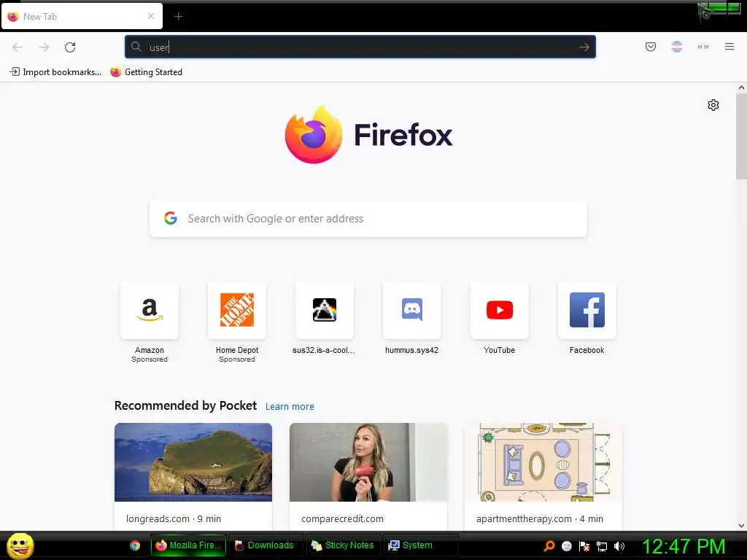Click the white round-face tray icon
This screenshot has width=747, height=560.
click(x=566, y=546)
